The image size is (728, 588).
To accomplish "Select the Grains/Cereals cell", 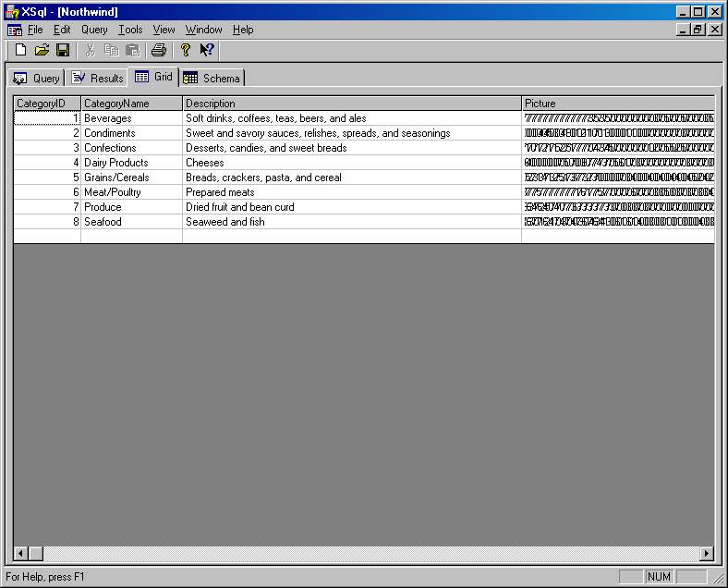I will point(132,178).
